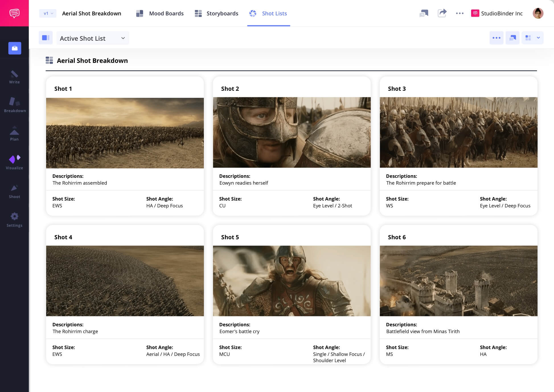The image size is (554, 392).
Task: Click the Shot 6 card title
Action: 397,237
